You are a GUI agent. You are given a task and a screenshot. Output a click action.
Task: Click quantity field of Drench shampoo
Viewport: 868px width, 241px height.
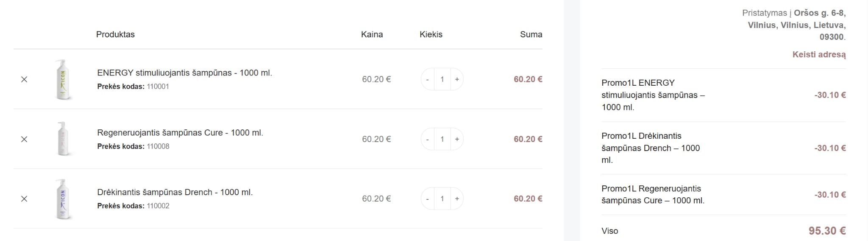click(x=442, y=199)
